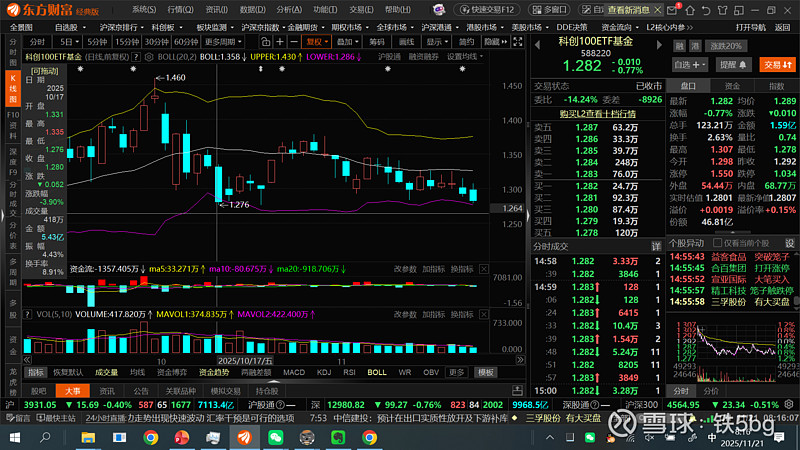800x450 pixels.
Task: Open the 复权 adjustment dropdown
Action: click(317, 42)
